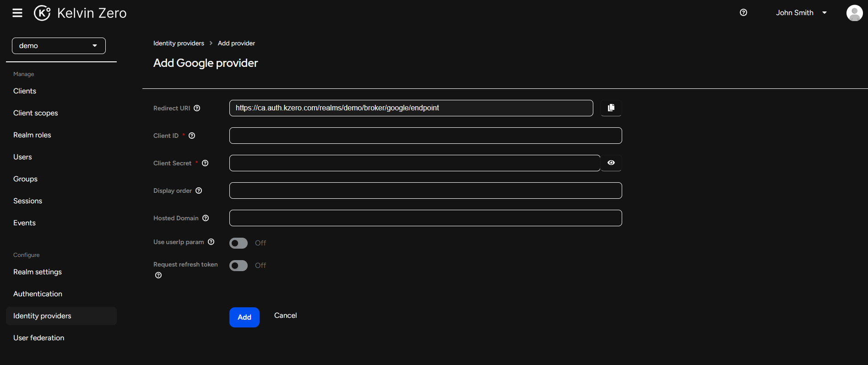Open help tooltip for Redirect URI
The height and width of the screenshot is (365, 868).
197,108
